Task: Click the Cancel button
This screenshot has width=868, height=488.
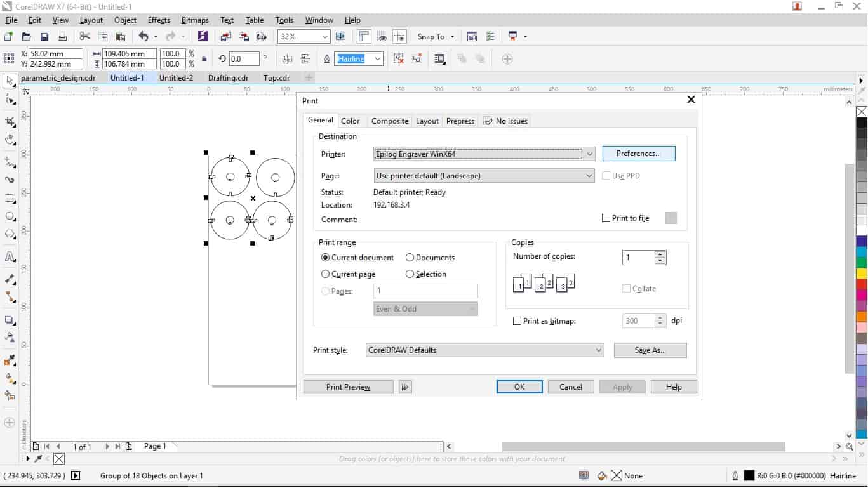Action: (x=571, y=387)
